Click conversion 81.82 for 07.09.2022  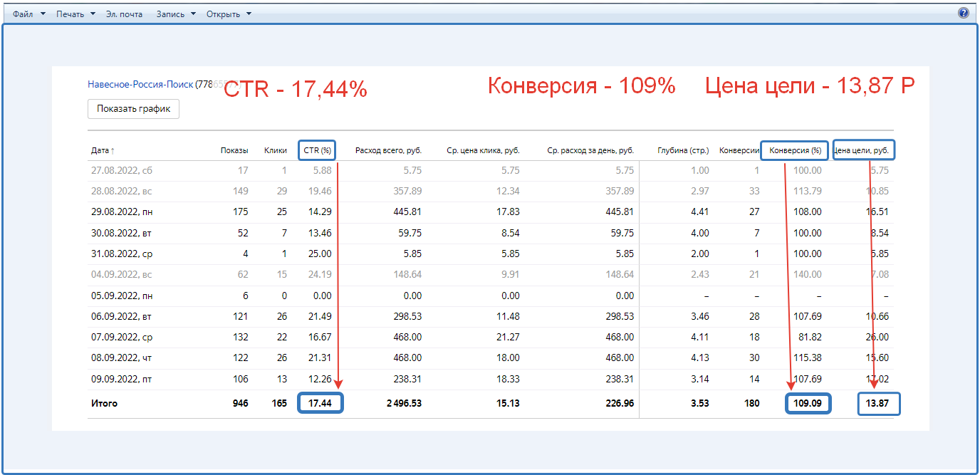810,338
